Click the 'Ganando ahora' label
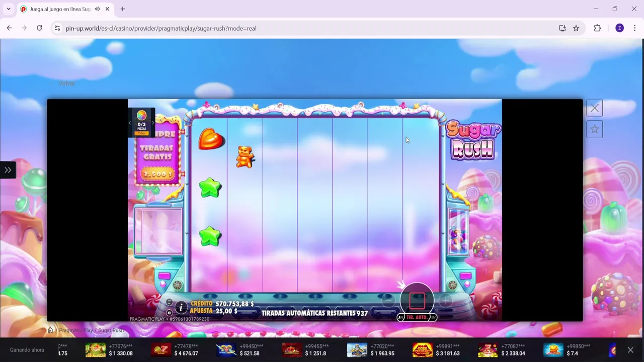 tap(27, 350)
